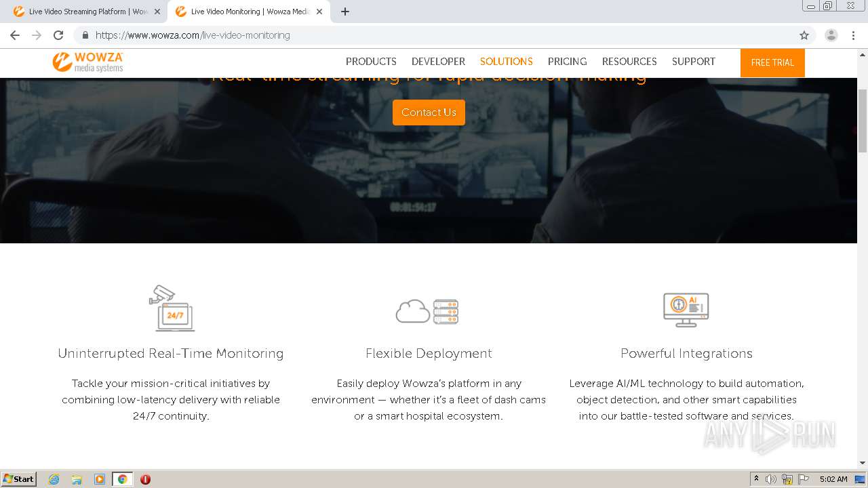Screen dimensions: 868x488
Task: Click the AI monitor integrations icon
Action: (x=686, y=310)
